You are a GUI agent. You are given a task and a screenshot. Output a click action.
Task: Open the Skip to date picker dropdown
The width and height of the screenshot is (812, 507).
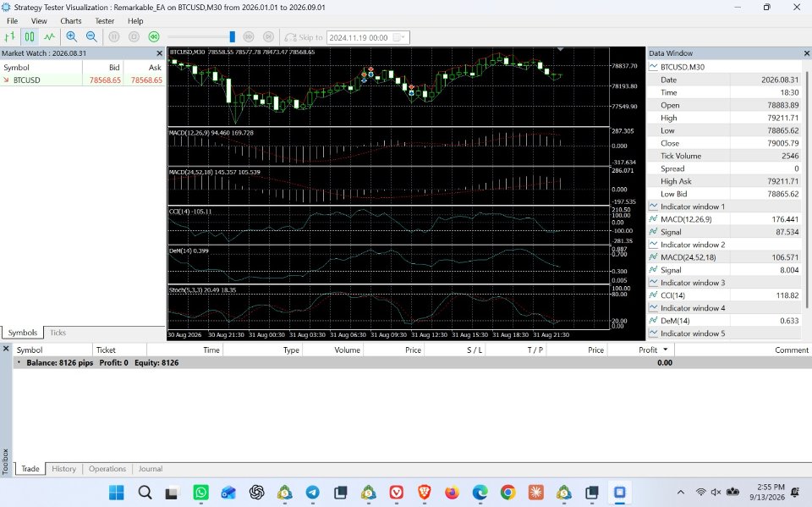tap(398, 37)
